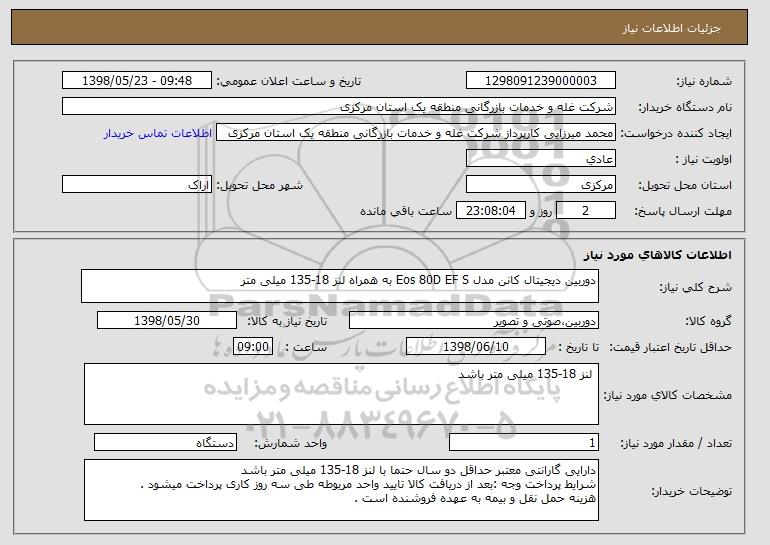Click the goods specification text area
This screenshot has width=770, height=545.
341,394
